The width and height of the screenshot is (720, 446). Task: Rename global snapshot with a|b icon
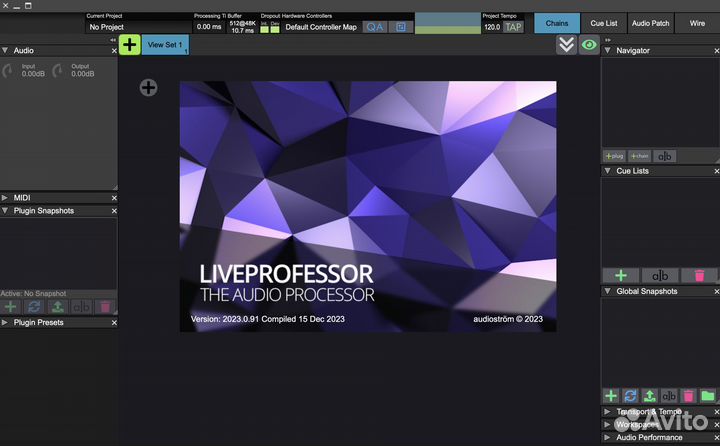pyautogui.click(x=669, y=395)
